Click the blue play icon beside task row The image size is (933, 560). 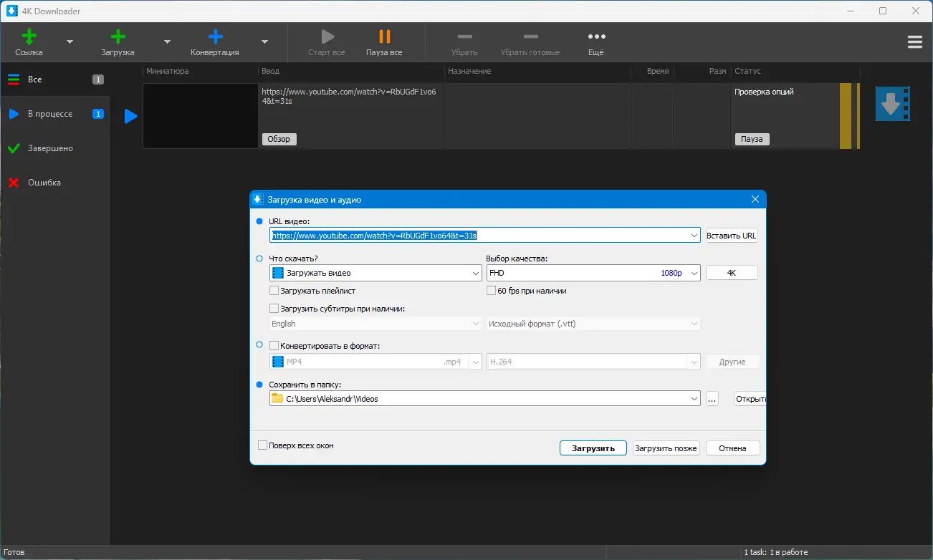130,116
